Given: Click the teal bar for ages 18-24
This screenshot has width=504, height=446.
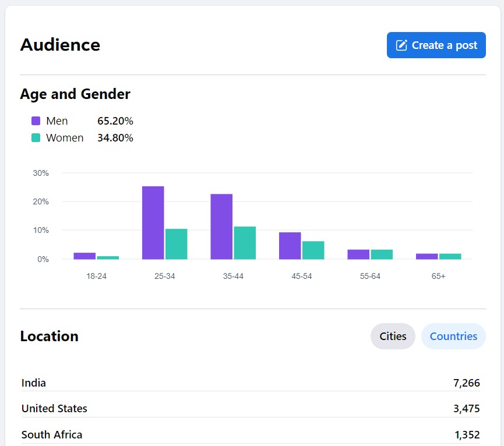Looking at the screenshot, I should 108,257.
